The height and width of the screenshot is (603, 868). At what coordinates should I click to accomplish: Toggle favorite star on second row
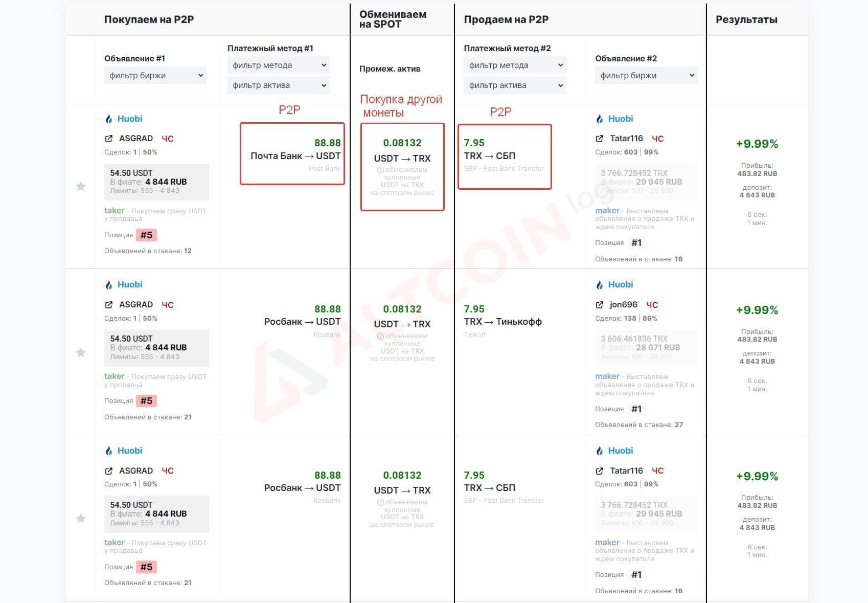click(x=81, y=352)
